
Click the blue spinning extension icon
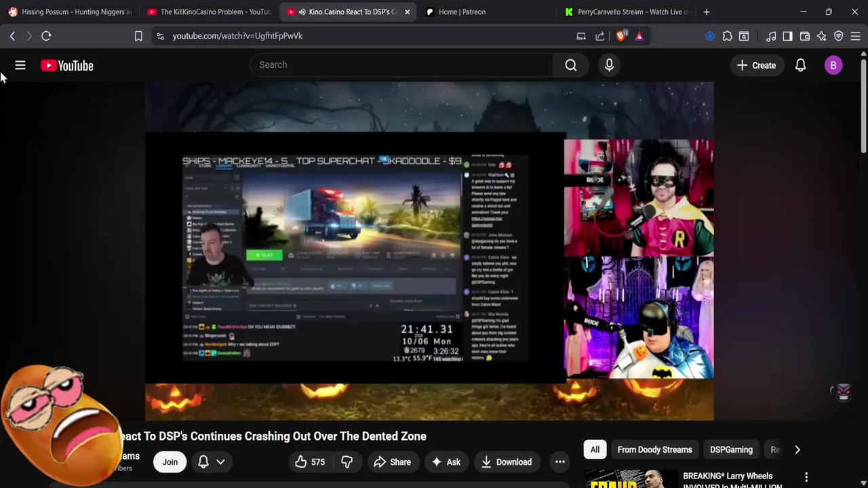coord(709,36)
